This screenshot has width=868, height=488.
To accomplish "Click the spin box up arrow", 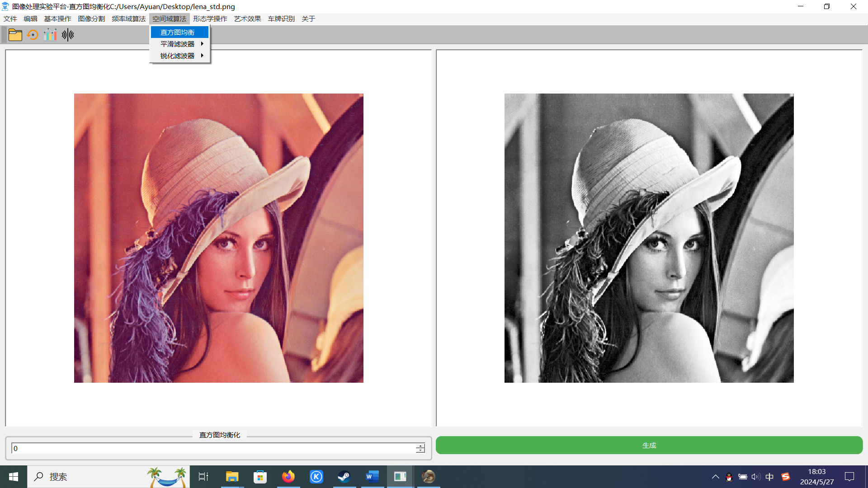I will [x=420, y=446].
